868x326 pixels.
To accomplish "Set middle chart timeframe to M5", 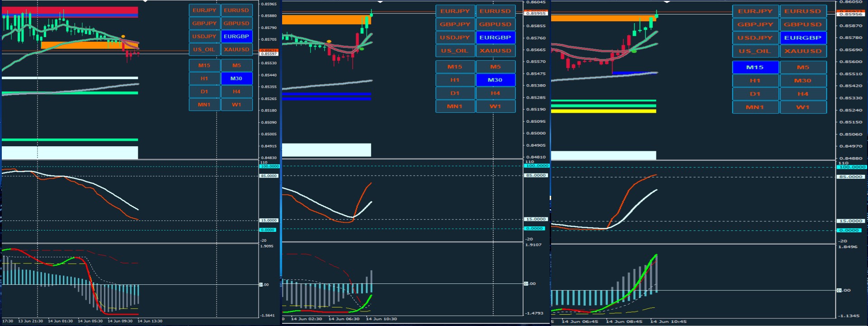I will point(495,67).
